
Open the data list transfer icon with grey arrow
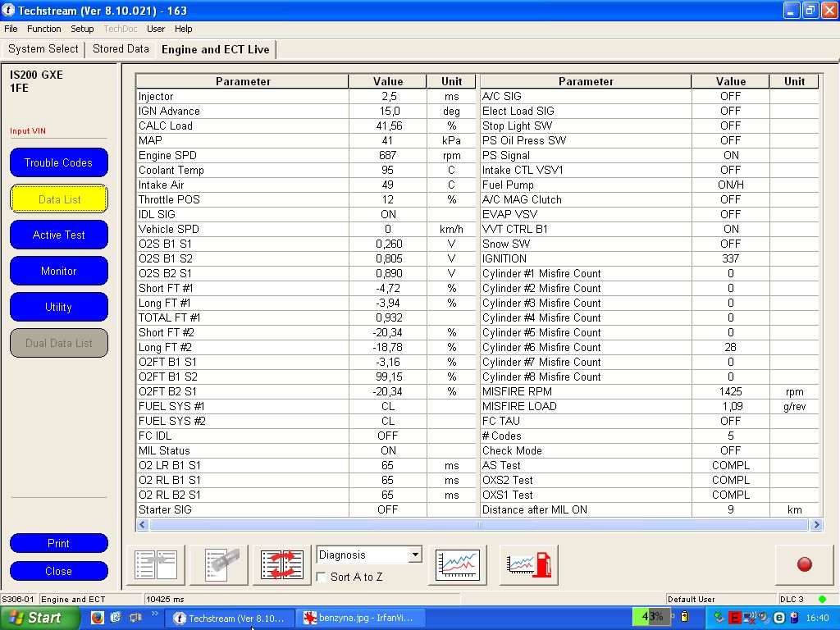tap(156, 564)
